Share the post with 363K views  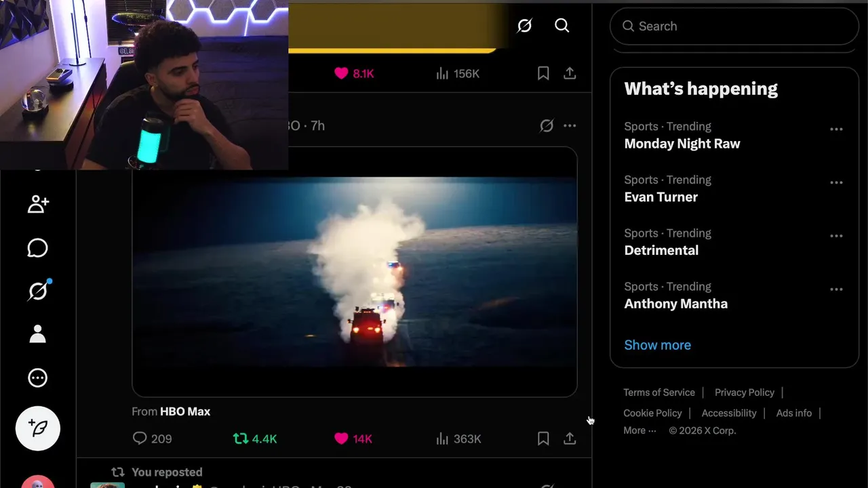click(570, 439)
